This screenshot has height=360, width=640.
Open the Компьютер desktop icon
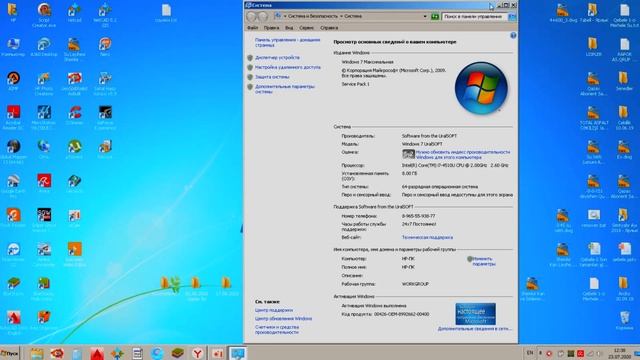(x=13, y=47)
